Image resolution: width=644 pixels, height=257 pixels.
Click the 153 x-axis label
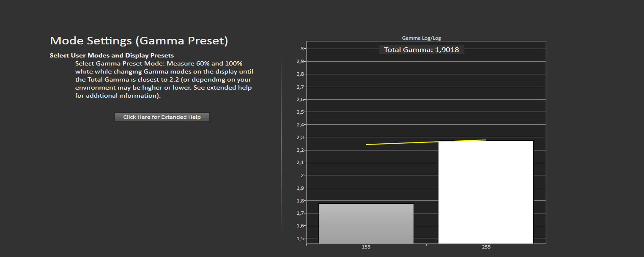click(x=366, y=247)
